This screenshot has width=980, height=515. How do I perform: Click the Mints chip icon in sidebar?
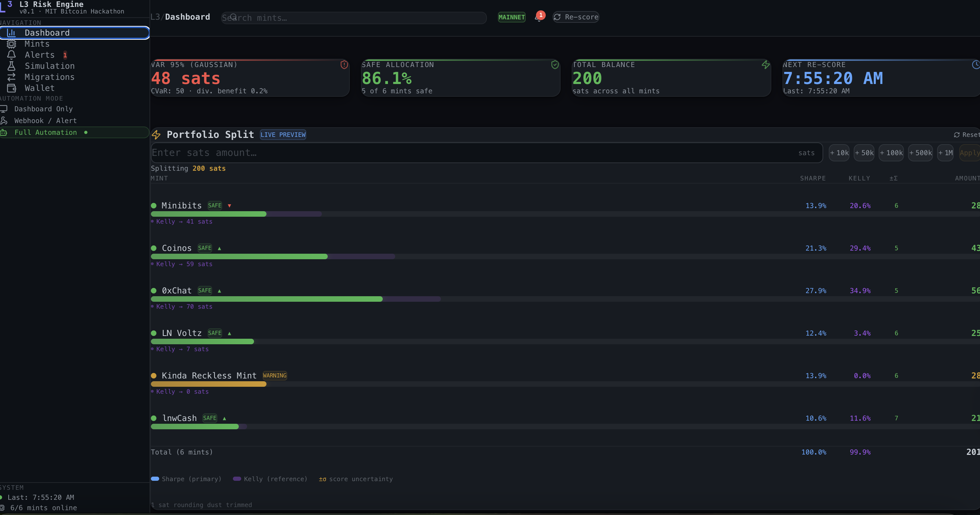coord(11,44)
